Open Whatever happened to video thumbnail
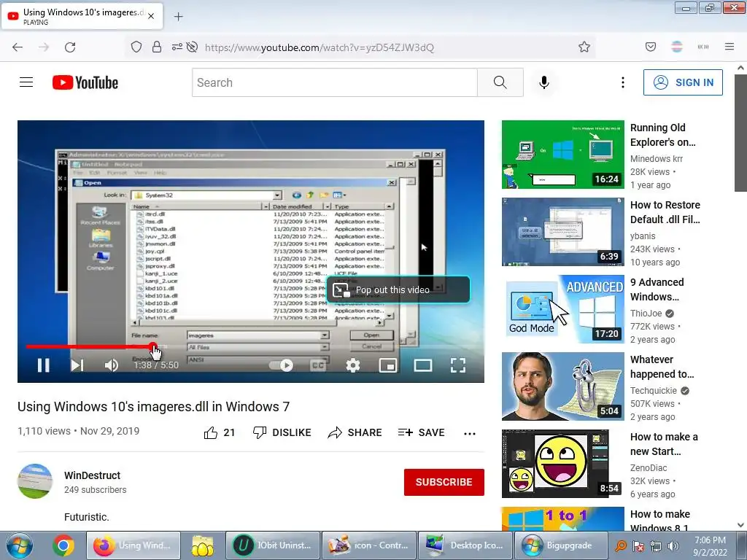 tap(562, 386)
